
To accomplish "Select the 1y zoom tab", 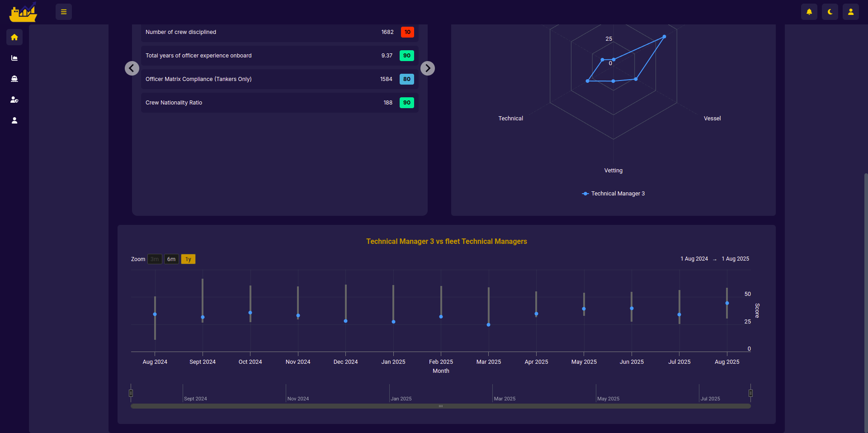I will coord(188,259).
